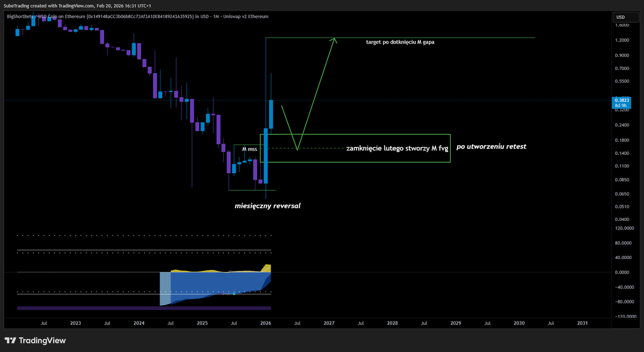Click the negative -80.0000 indicator axis label
This screenshot has height=352, width=644.
click(623, 302)
